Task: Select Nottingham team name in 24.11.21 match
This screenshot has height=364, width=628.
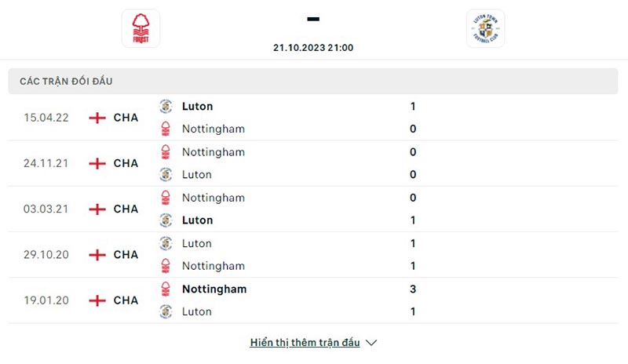Action: pos(213,152)
